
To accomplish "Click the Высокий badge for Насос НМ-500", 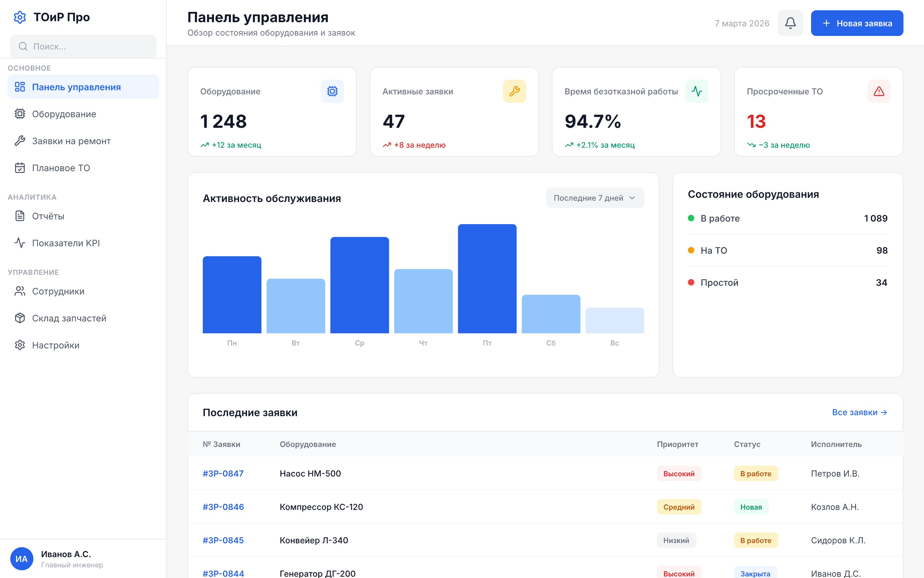I will point(679,473).
